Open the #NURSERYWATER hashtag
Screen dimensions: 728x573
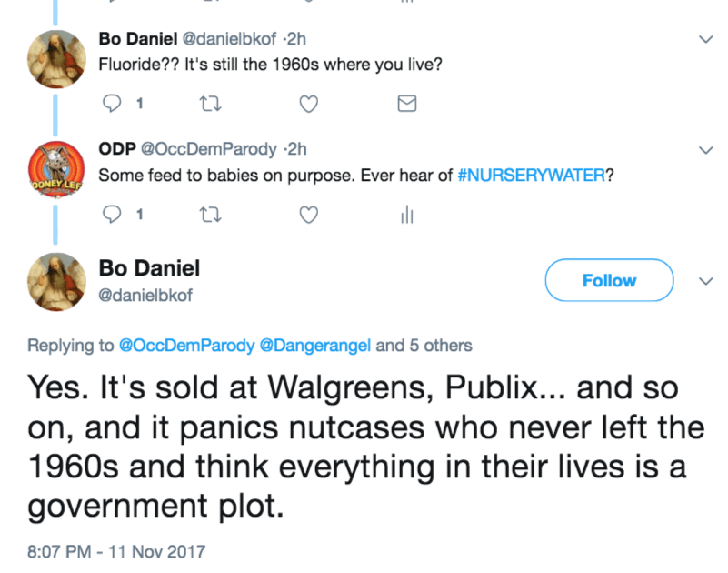pos(532,175)
